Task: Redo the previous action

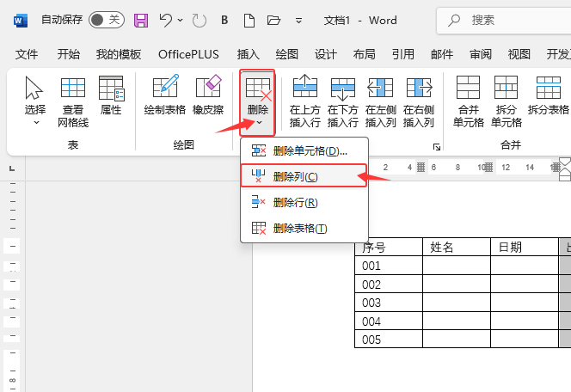Action: click(199, 21)
